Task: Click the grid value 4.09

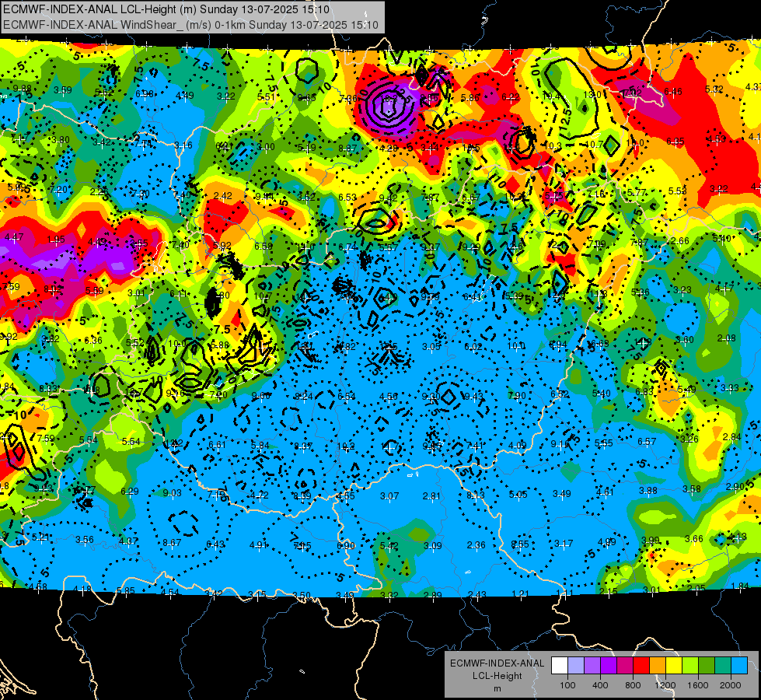Action: coord(517,445)
